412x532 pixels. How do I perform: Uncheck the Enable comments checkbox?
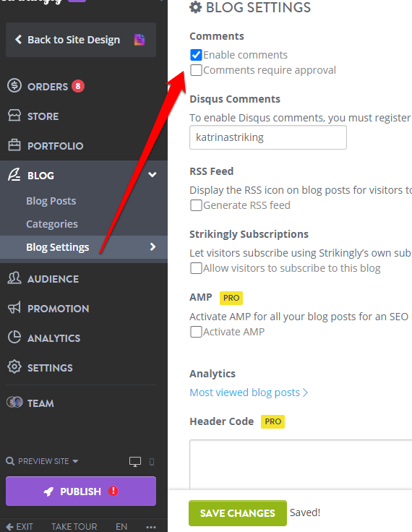tap(196, 55)
